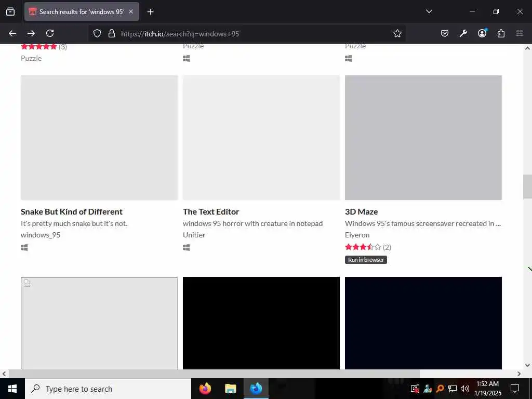The image size is (532, 399).
Task: Select the 'Windows 95's famous screensaver' description
Action: click(423, 223)
